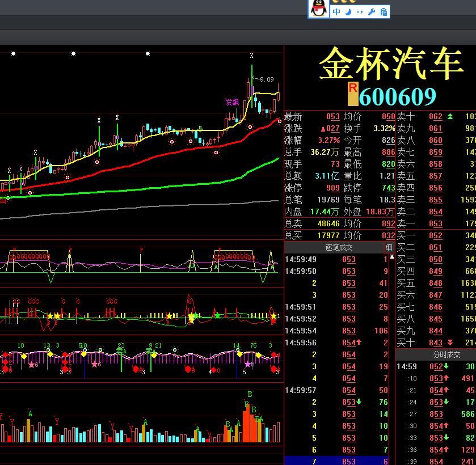Click the 卖一 price 853
The height and width of the screenshot is (465, 476).
[436, 223]
